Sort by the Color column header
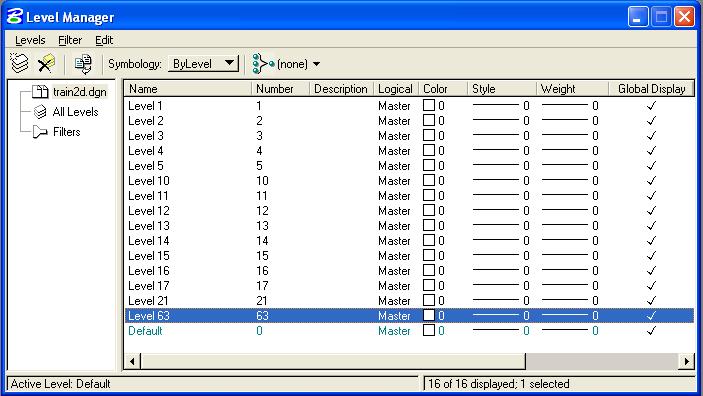Viewport: 703px width, 396px height. click(443, 89)
